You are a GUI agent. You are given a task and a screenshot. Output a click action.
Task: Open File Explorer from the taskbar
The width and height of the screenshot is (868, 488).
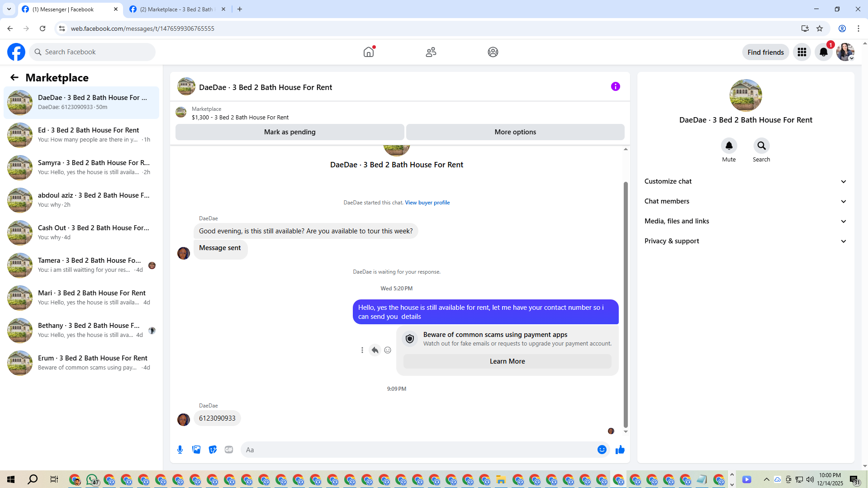(x=501, y=479)
